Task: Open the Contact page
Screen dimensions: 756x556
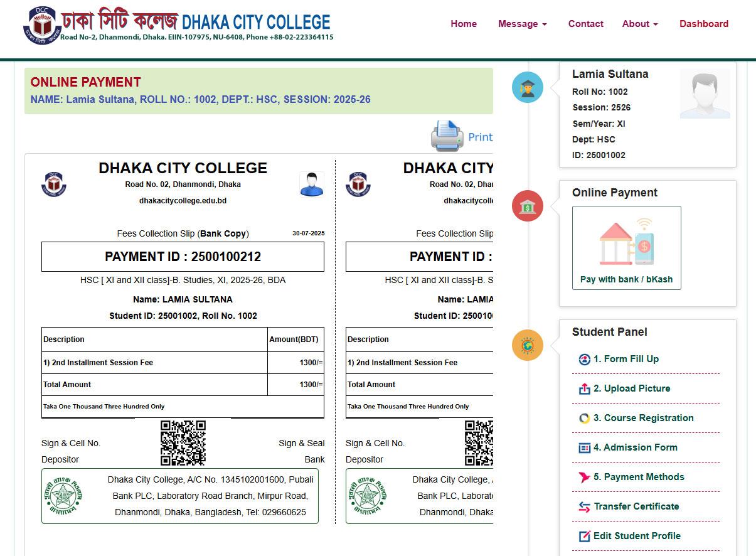Action: (x=585, y=24)
